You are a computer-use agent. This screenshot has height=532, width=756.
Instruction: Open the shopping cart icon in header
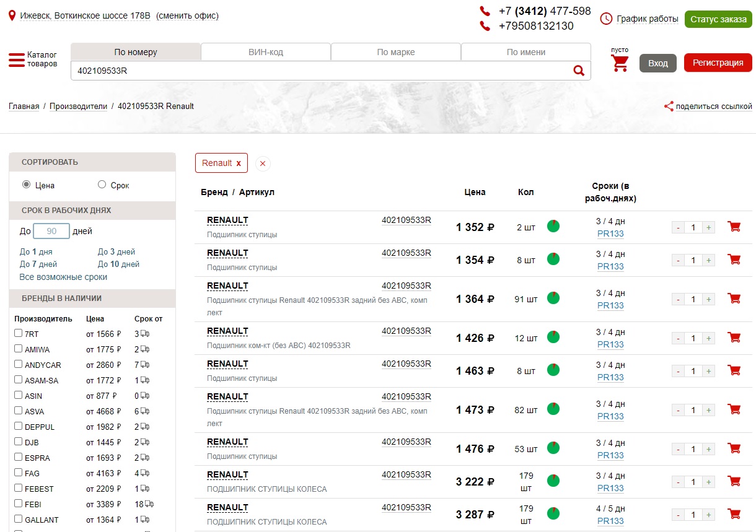[x=620, y=63]
